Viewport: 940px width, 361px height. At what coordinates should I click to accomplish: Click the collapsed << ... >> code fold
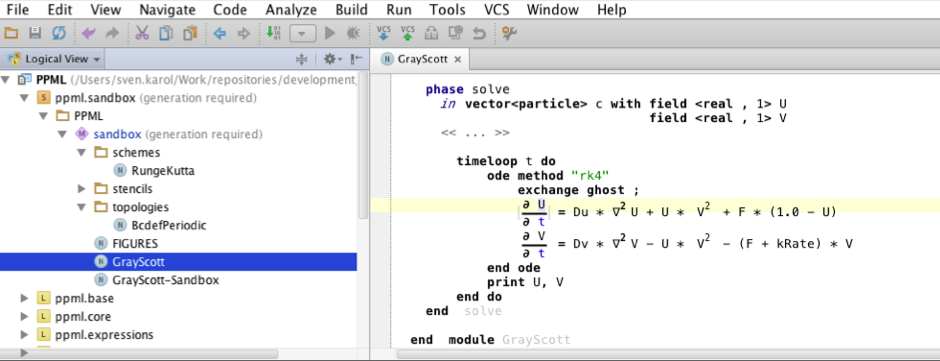(x=475, y=133)
